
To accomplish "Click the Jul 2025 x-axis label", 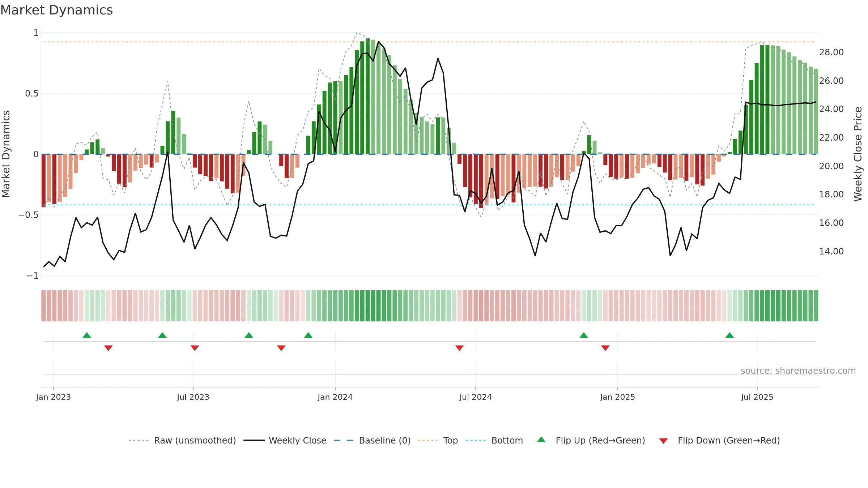I will click(x=757, y=397).
